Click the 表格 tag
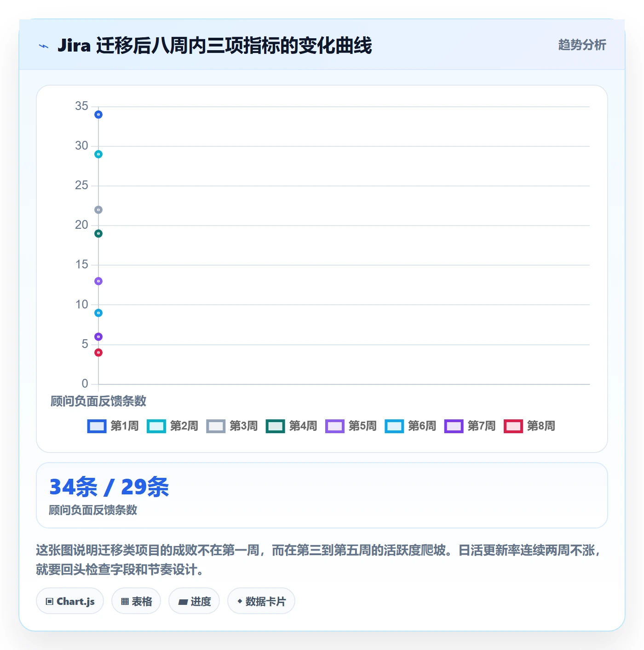The width and height of the screenshot is (644, 650). point(136,601)
